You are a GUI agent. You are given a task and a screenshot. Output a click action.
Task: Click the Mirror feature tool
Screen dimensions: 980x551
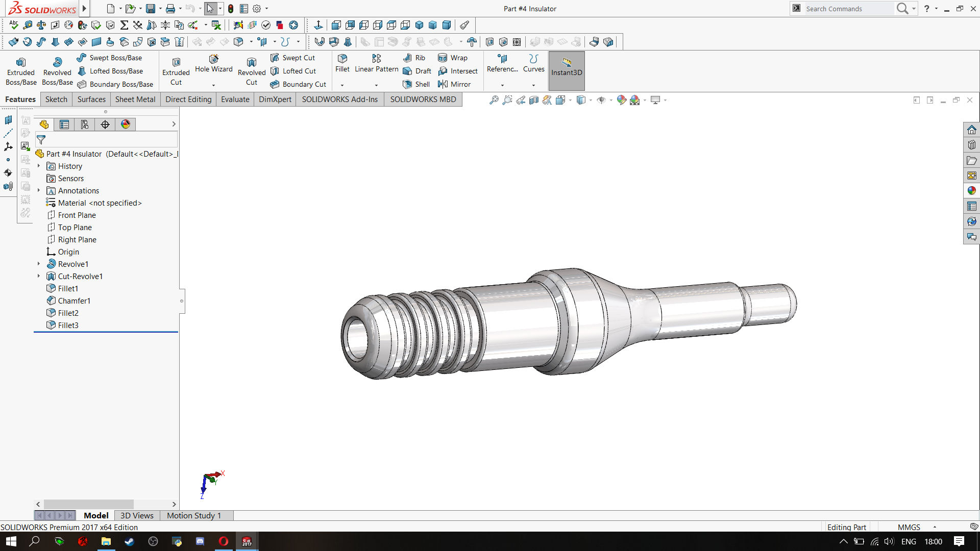(454, 84)
